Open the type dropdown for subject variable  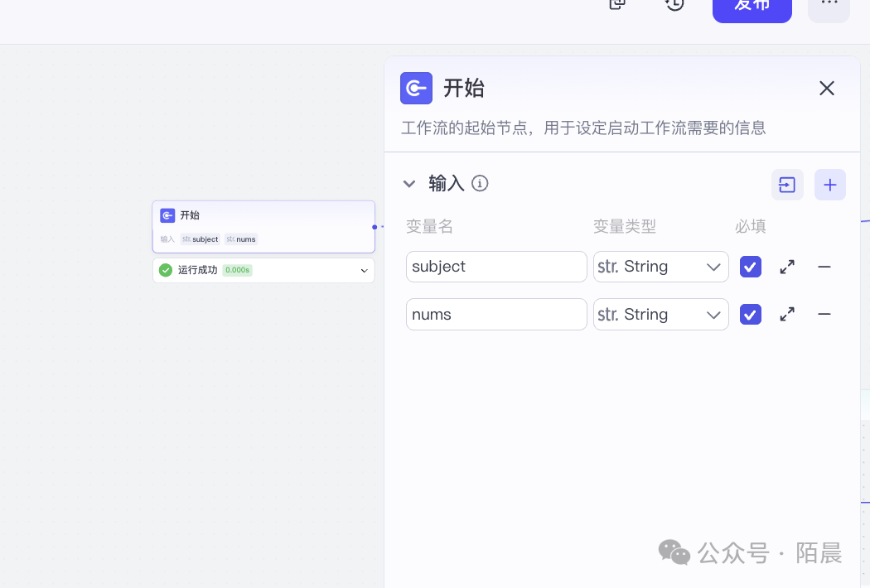coord(660,267)
